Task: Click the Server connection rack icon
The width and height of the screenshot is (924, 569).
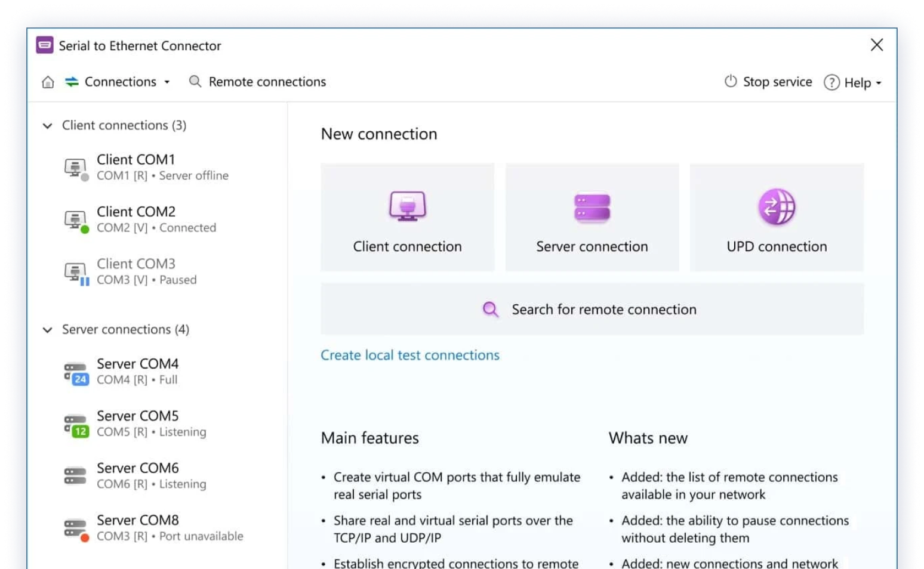Action: click(x=592, y=207)
